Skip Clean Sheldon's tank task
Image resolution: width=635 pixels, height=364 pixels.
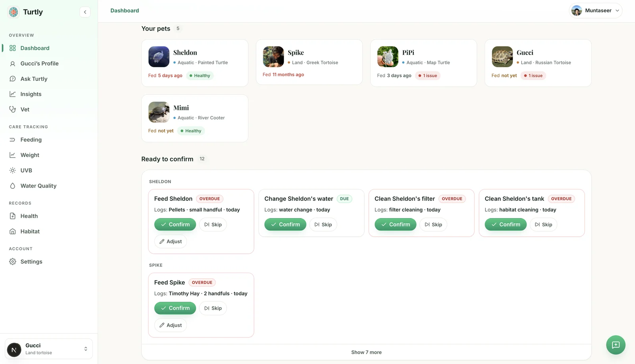point(544,224)
